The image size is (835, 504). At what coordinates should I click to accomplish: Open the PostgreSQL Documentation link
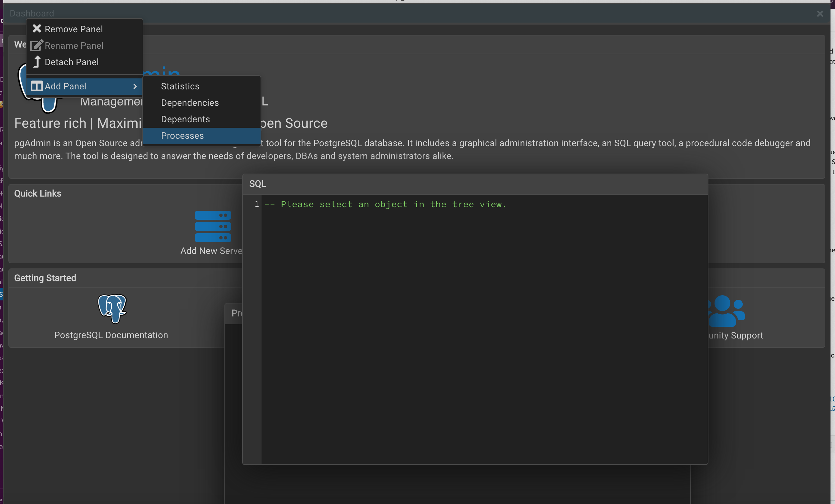111,335
